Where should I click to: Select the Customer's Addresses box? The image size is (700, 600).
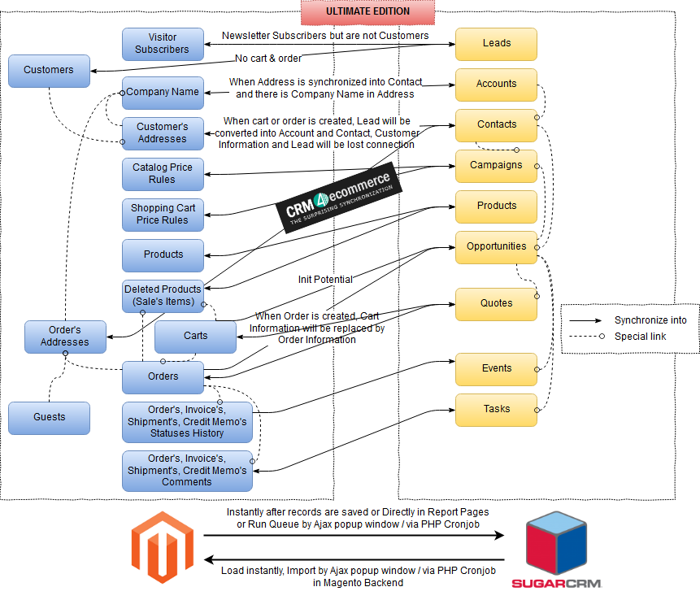(x=163, y=133)
